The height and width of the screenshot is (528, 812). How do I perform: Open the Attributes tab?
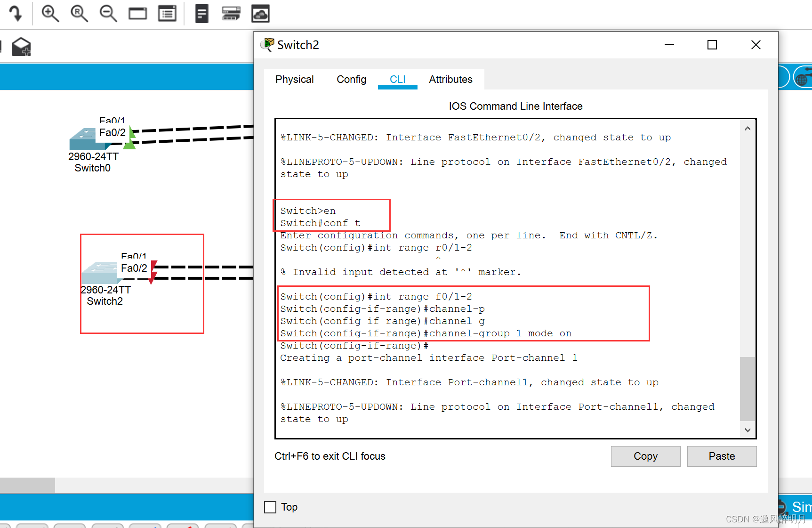click(x=451, y=80)
